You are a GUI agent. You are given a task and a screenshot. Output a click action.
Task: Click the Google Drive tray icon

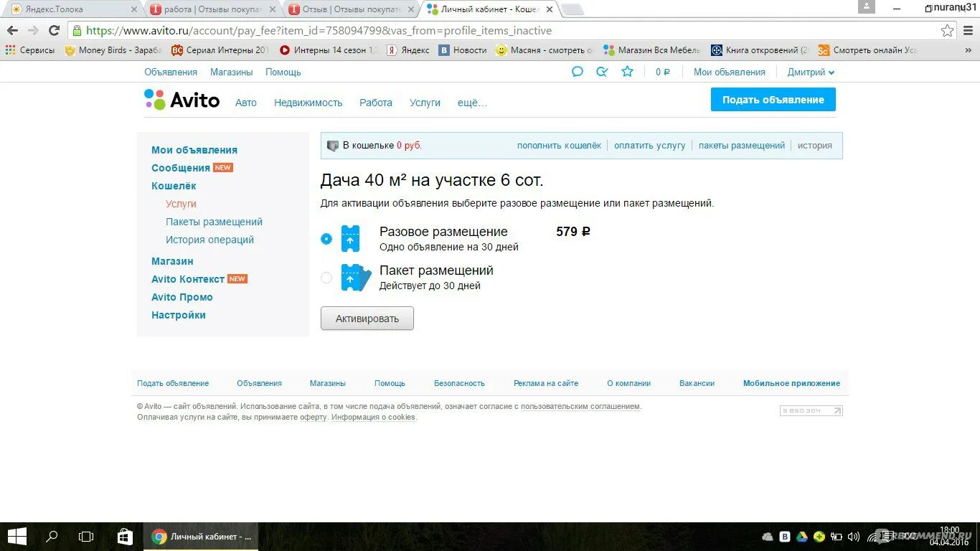pos(802,537)
